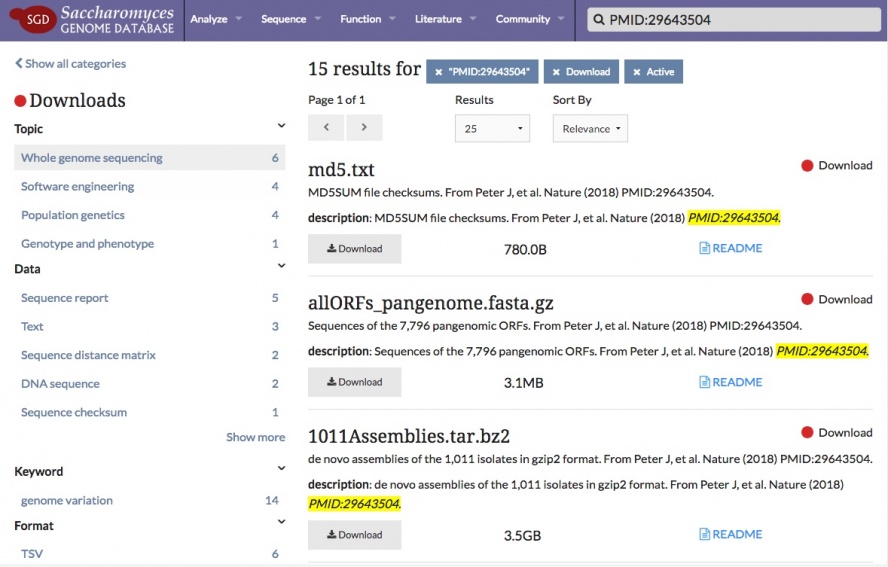This screenshot has height=567, width=888.
Task: Click red Download dot beside md5.txt
Action: coord(807,165)
